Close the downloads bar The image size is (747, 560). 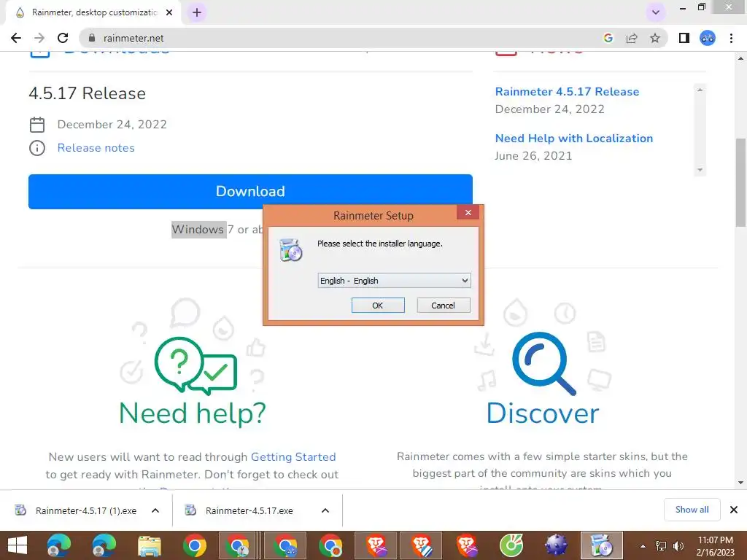pyautogui.click(x=734, y=510)
